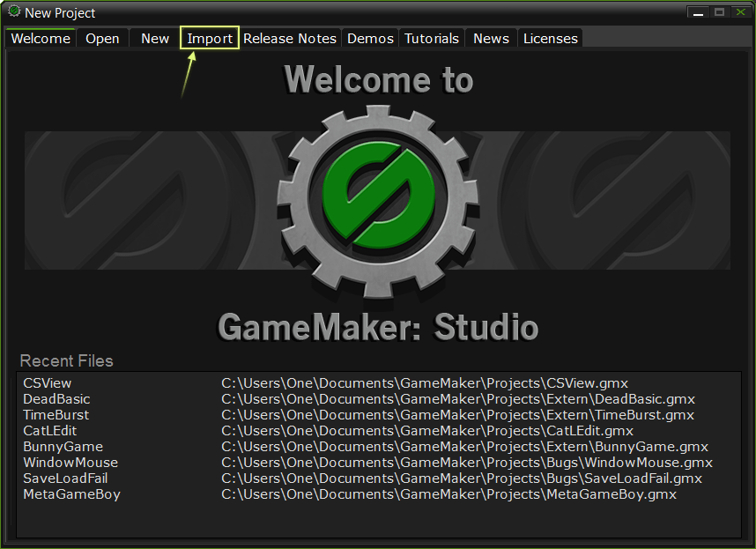The width and height of the screenshot is (756, 549).
Task: Open the Demos tab
Action: click(x=370, y=38)
